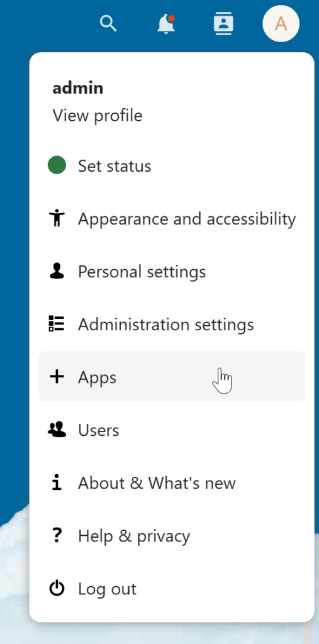This screenshot has height=644, width=319.
Task: Open the search magnifier icon
Action: pyautogui.click(x=108, y=23)
